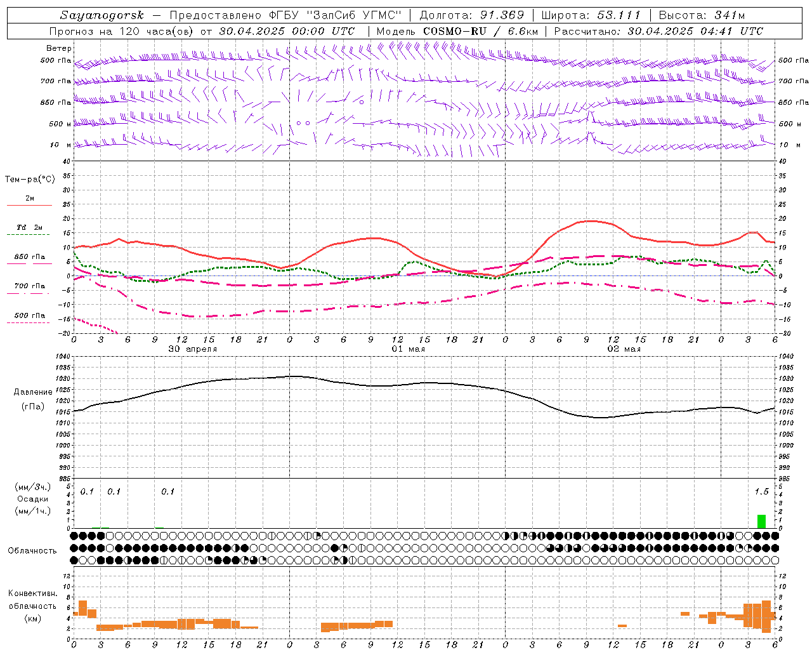The height and width of the screenshot is (650, 812).
Task: Click the "Облачность" cloud cover label
Action: pyautogui.click(x=32, y=551)
